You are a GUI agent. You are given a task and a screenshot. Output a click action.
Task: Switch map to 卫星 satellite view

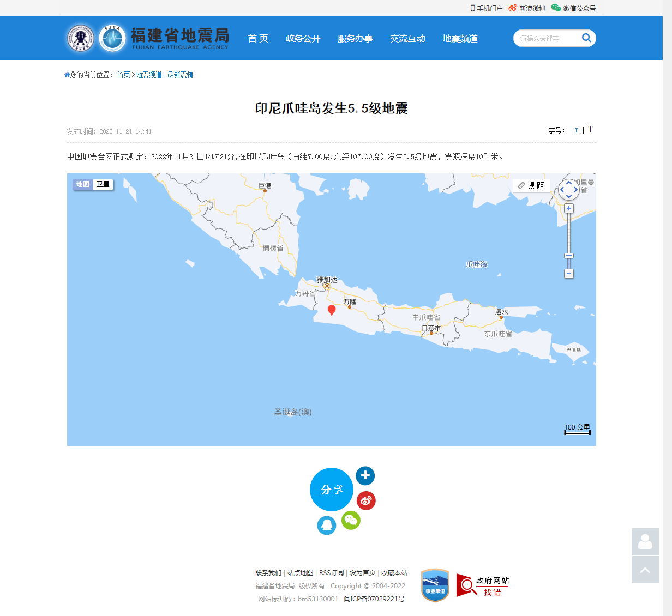point(103,184)
